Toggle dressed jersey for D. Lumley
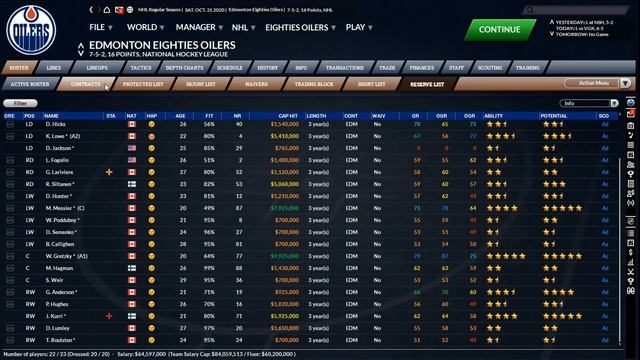Image resolution: width=640 pixels, height=360 pixels. point(10,328)
